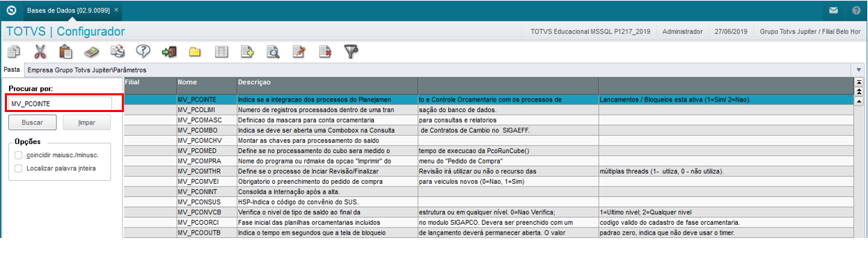
Task: Click the Edit record pencil icon
Action: coord(299,51)
